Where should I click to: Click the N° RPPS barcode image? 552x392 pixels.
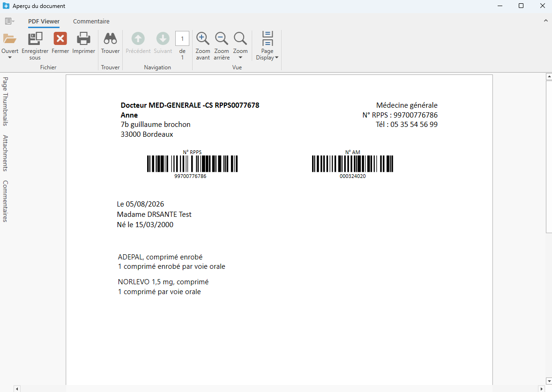tap(192, 163)
